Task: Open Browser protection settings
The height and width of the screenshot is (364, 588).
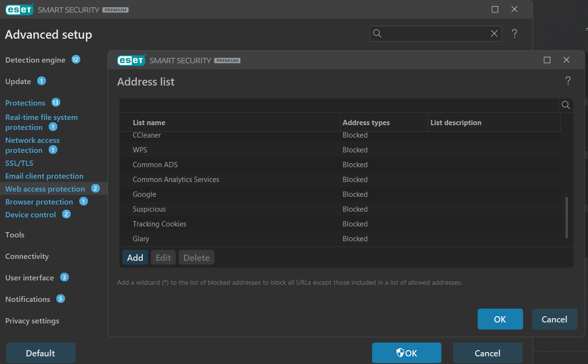Action: (39, 202)
